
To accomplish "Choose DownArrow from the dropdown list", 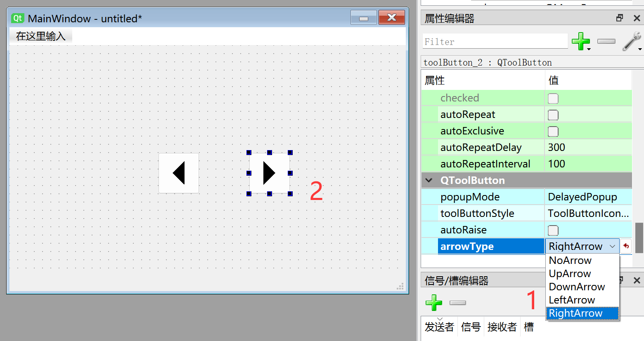I will click(x=582, y=287).
